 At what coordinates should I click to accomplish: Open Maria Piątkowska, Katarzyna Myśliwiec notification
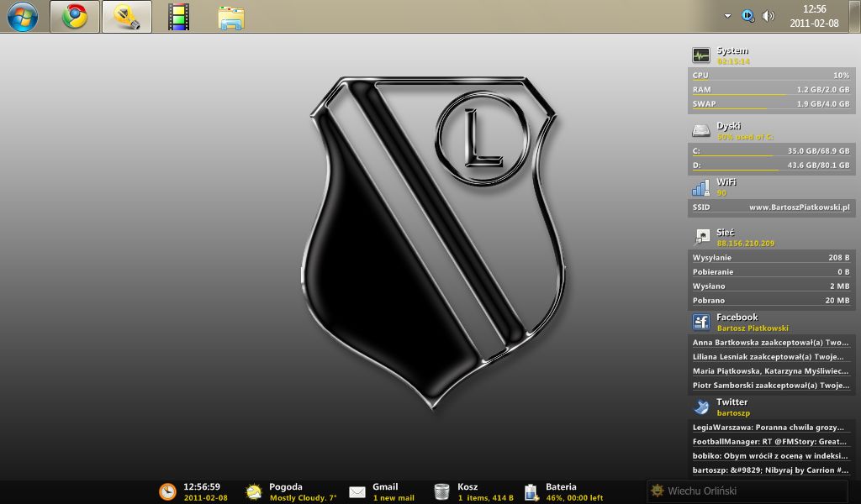(x=771, y=370)
